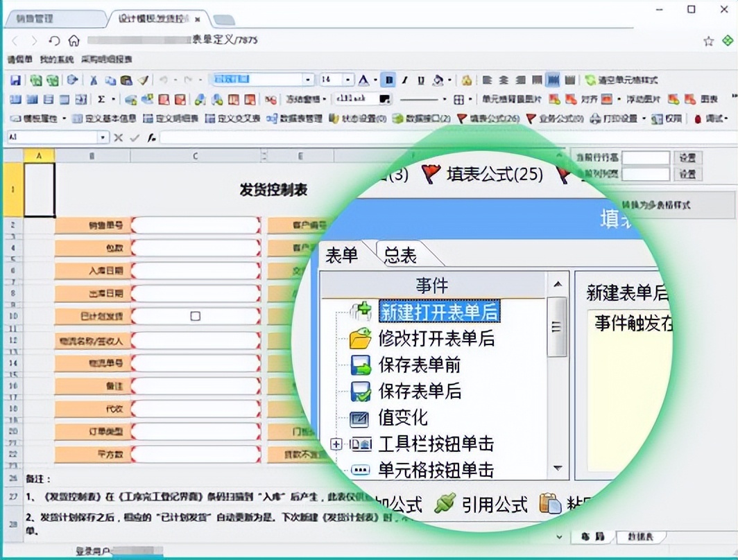The width and height of the screenshot is (738, 560).
Task: Open the font color picker
Action: click(363, 80)
